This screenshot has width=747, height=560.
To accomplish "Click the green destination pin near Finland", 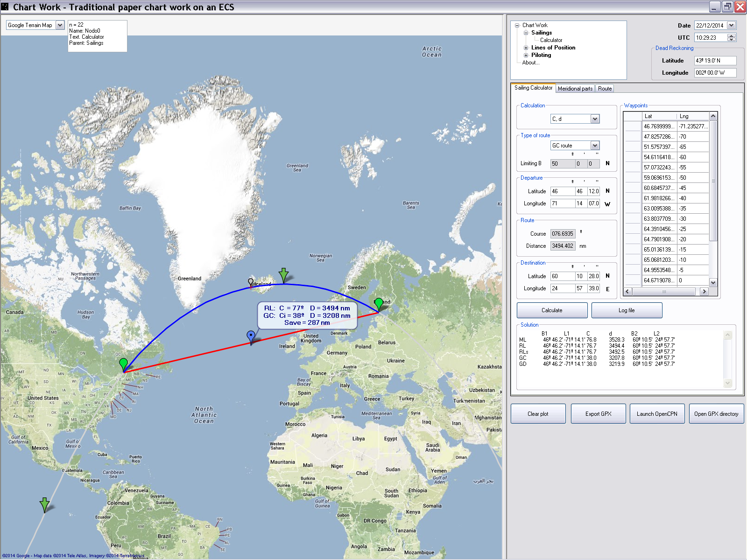I will point(379,304).
